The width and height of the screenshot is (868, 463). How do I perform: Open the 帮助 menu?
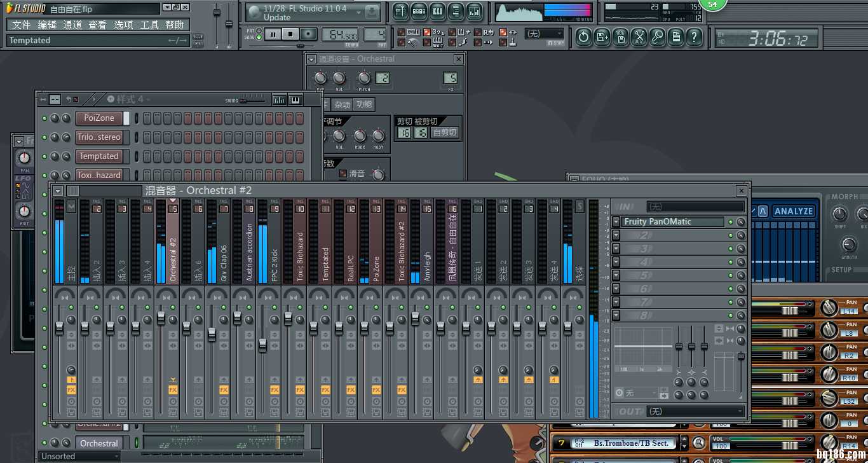(x=175, y=25)
